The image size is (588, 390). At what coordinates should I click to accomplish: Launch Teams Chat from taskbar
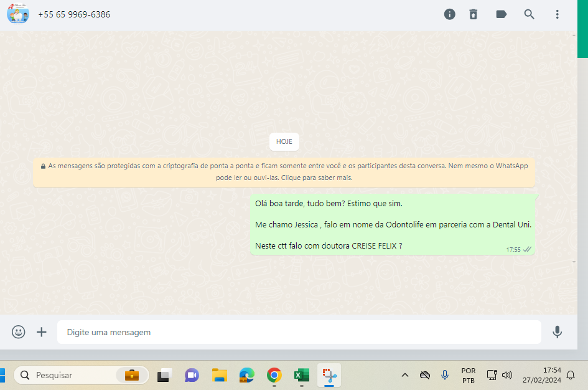pos(192,375)
